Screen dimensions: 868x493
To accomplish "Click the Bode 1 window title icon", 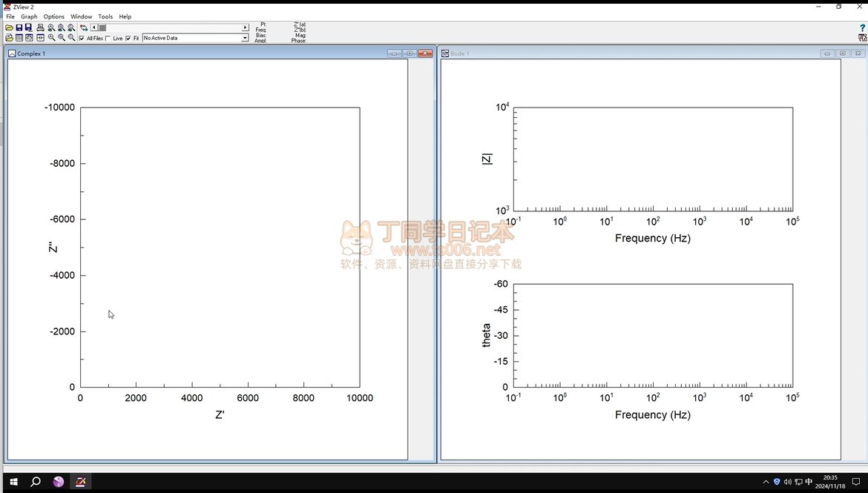I will (x=444, y=53).
